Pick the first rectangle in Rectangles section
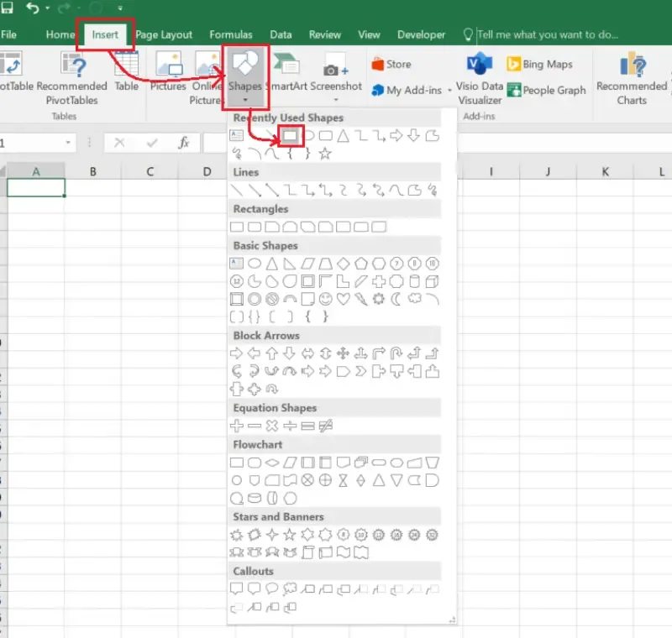This screenshot has height=638, width=672. [x=237, y=227]
